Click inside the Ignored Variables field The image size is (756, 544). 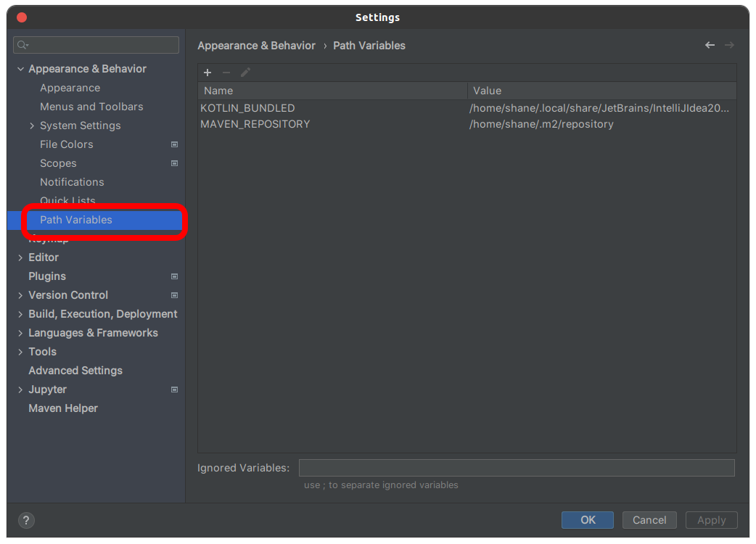click(517, 467)
